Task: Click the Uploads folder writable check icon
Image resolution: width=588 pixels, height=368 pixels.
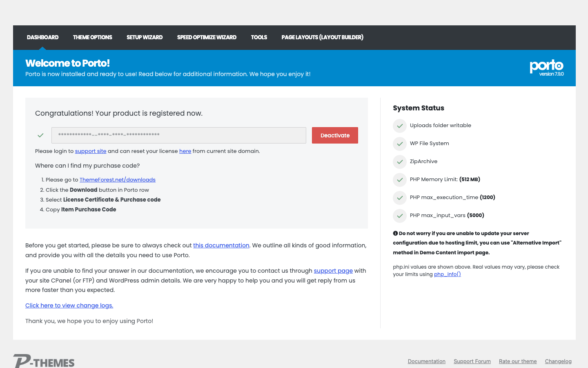Action: point(400,126)
